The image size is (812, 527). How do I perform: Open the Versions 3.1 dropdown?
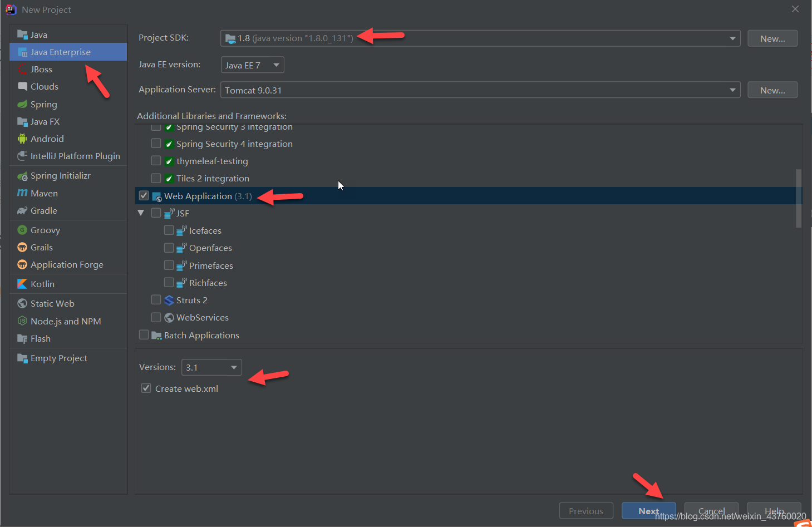tap(212, 367)
